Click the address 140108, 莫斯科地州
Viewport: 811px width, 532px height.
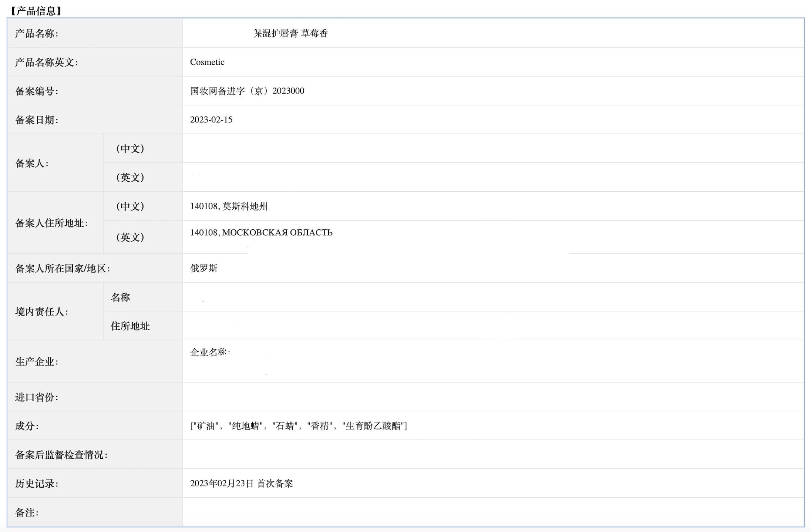pyautogui.click(x=229, y=206)
